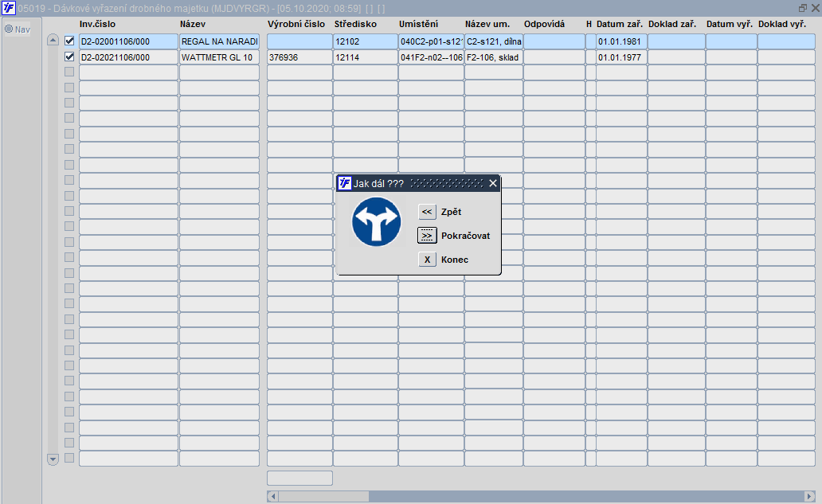The width and height of the screenshot is (822, 504).
Task: Click the scroll-up arrow of the record list
Action: point(53,41)
